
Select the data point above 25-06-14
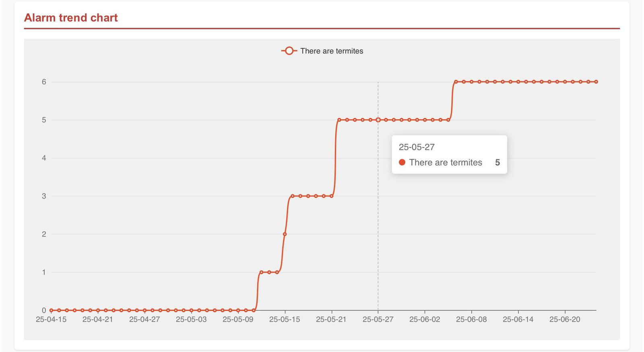[518, 82]
